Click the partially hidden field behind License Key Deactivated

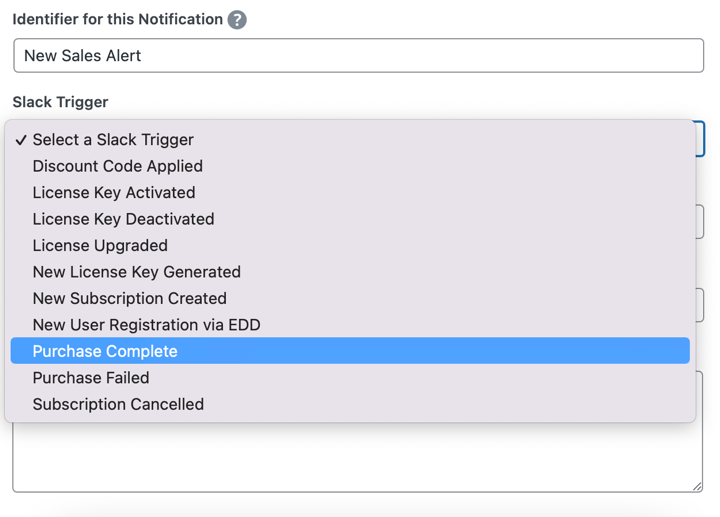700,222
